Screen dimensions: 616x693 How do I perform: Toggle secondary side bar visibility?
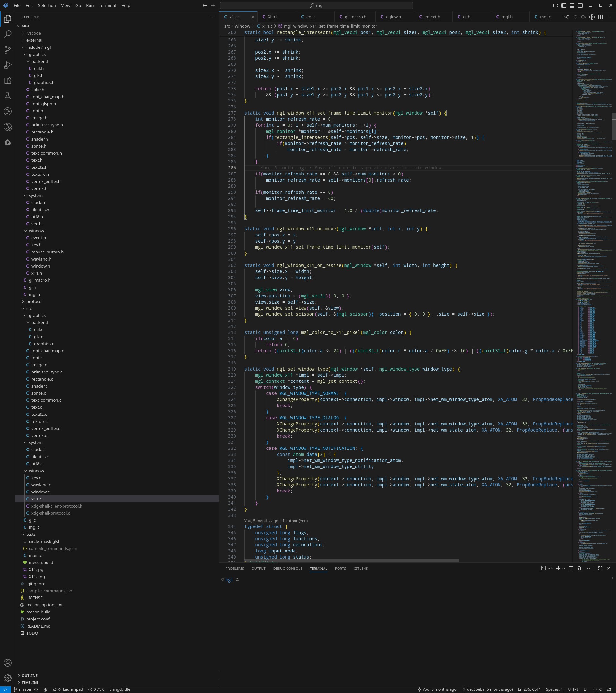(580, 5)
